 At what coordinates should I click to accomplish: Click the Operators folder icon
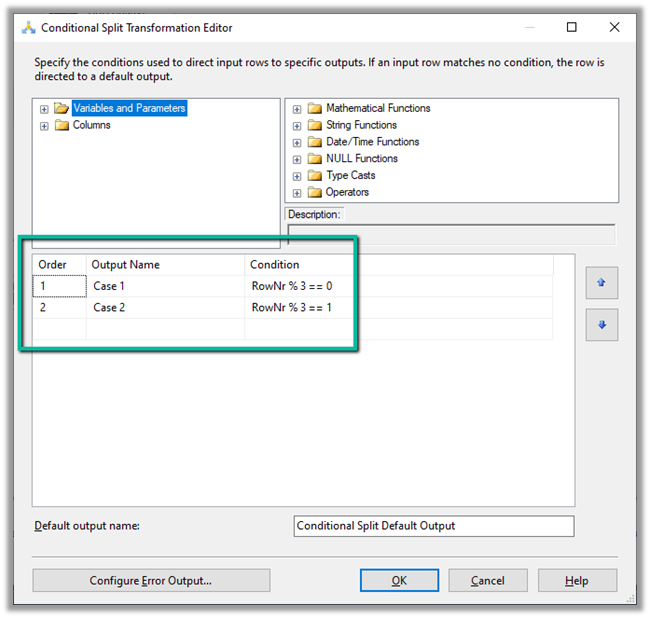315,192
